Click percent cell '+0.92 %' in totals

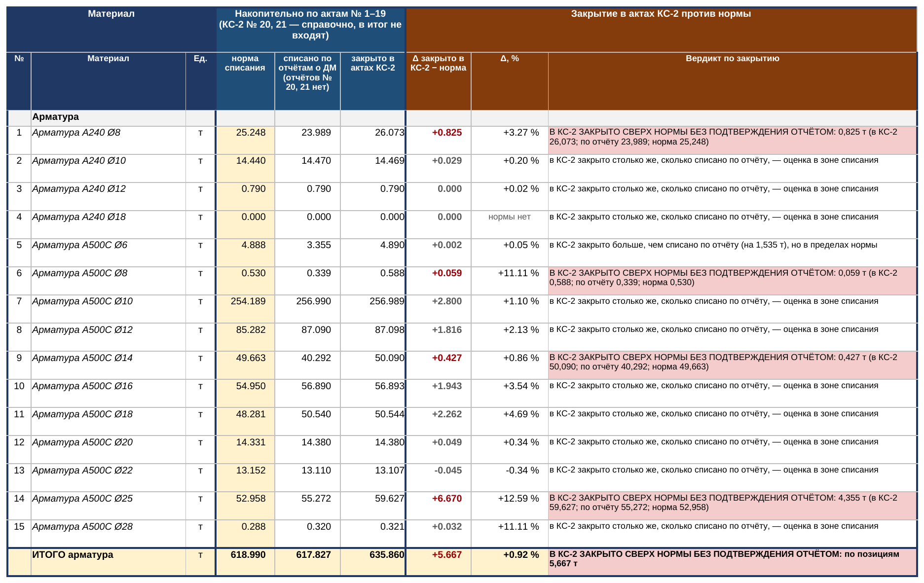click(509, 562)
